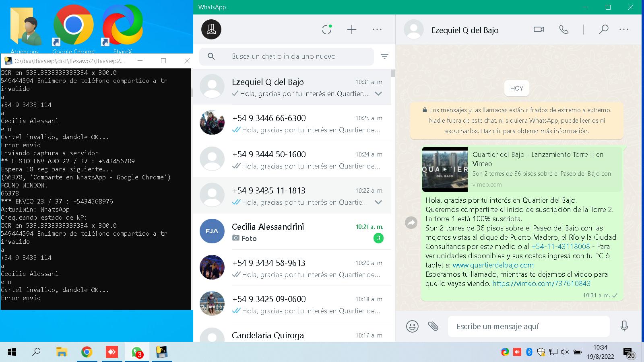Open the emoji picker
This screenshot has width=644, height=362.
[412, 326]
